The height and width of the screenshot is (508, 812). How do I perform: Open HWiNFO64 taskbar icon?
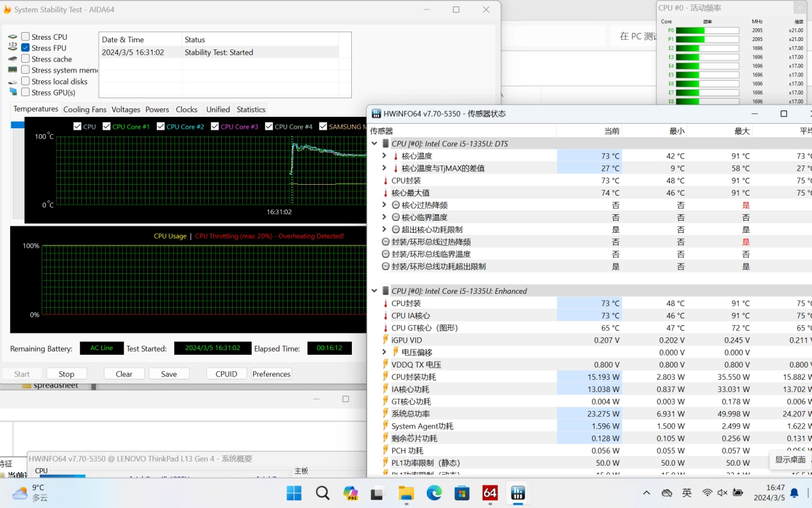pyautogui.click(x=517, y=493)
